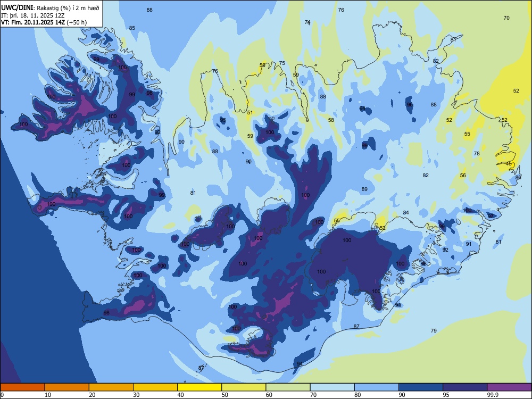Select the 95–99.9 indigo legend swatch
This screenshot has height=399, width=532.
pos(465,387)
